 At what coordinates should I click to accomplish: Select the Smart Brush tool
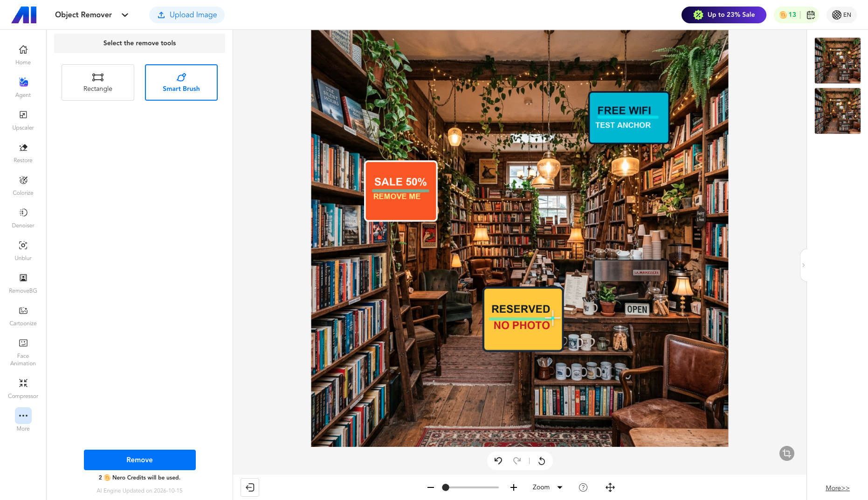181,82
